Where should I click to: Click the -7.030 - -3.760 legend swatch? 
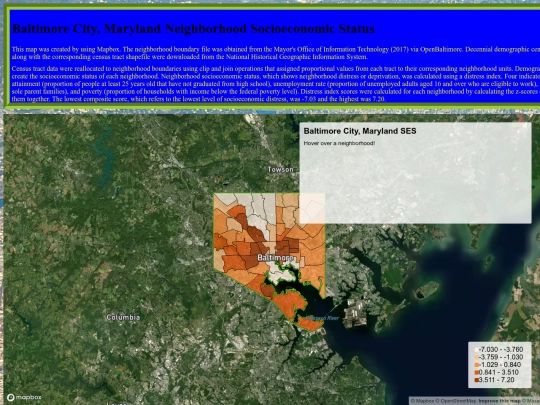tap(477, 350)
